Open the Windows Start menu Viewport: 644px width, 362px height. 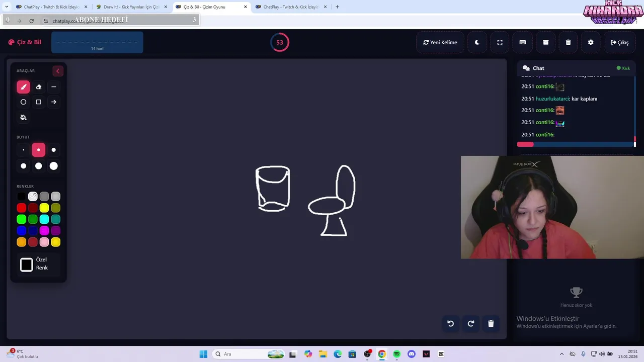pyautogui.click(x=203, y=354)
